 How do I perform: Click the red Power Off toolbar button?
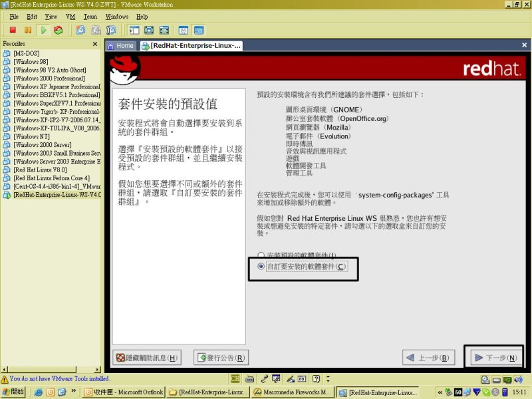pyautogui.click(x=13, y=30)
